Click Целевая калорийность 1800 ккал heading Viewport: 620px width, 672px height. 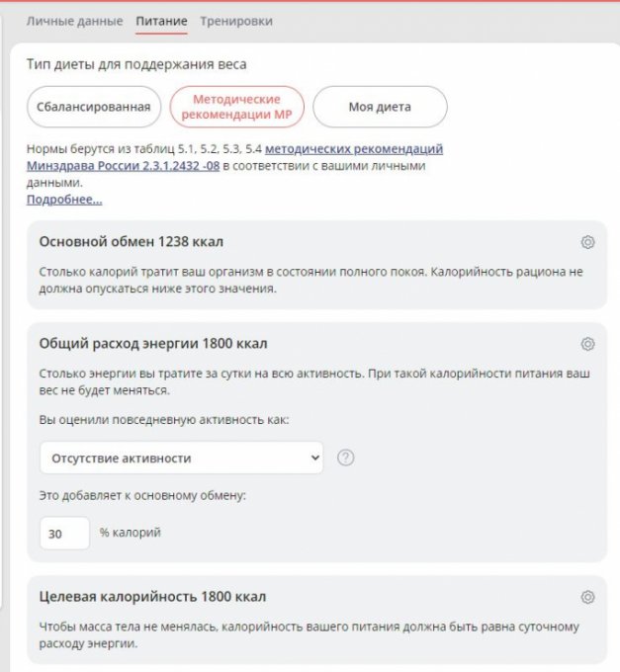[x=152, y=597]
